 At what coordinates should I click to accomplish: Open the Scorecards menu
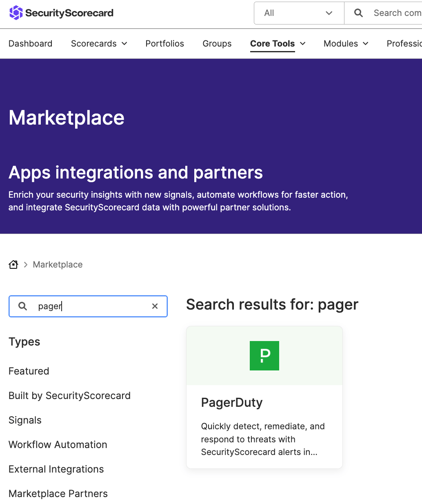[99, 43]
